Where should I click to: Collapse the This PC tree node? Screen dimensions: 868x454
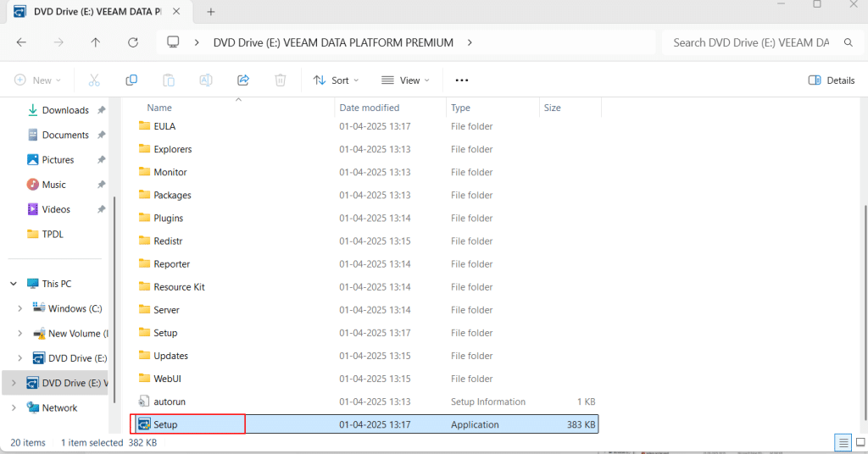[x=14, y=284]
